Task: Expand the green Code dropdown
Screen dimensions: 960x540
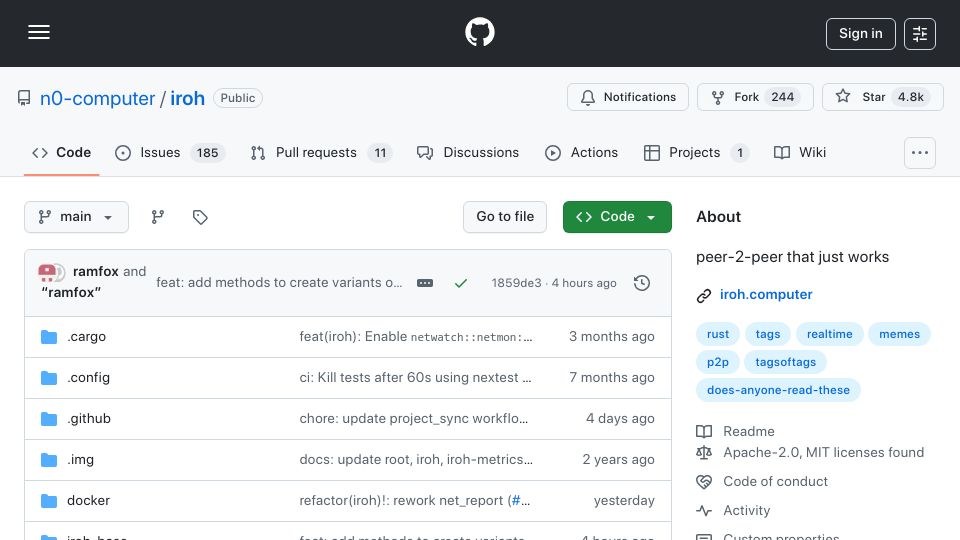Action: (x=617, y=217)
